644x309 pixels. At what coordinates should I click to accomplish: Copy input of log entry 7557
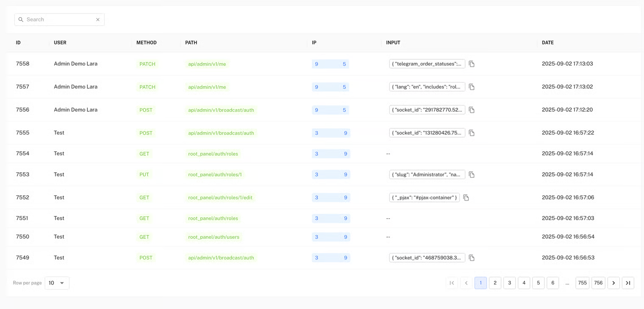[x=472, y=87]
